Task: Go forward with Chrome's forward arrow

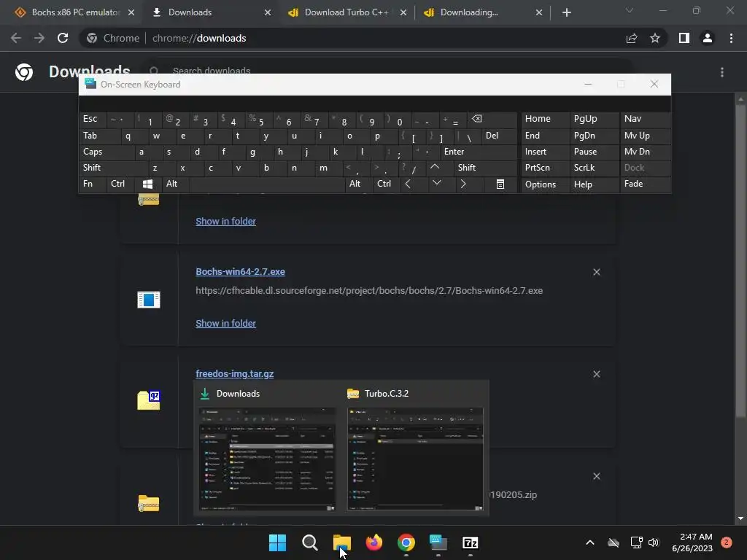Action: (39, 38)
